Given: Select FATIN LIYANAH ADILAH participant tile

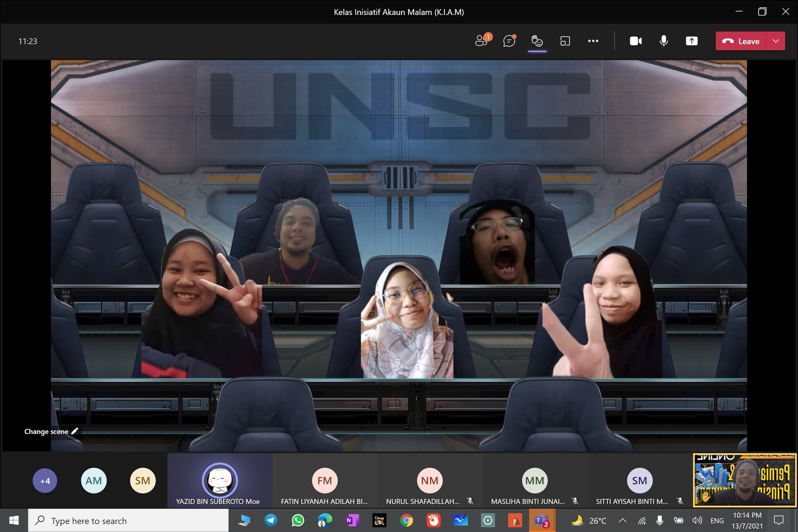Looking at the screenshot, I should pyautogui.click(x=325, y=481).
